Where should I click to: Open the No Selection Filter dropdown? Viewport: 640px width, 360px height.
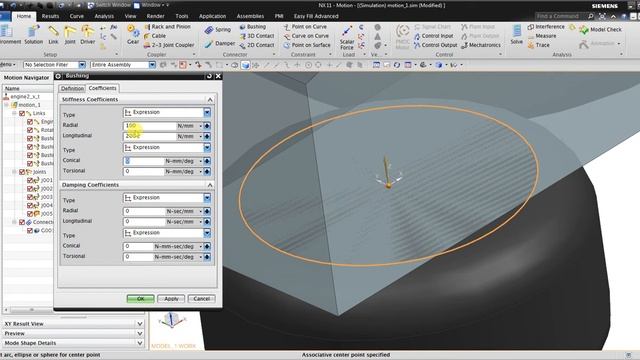(82, 65)
